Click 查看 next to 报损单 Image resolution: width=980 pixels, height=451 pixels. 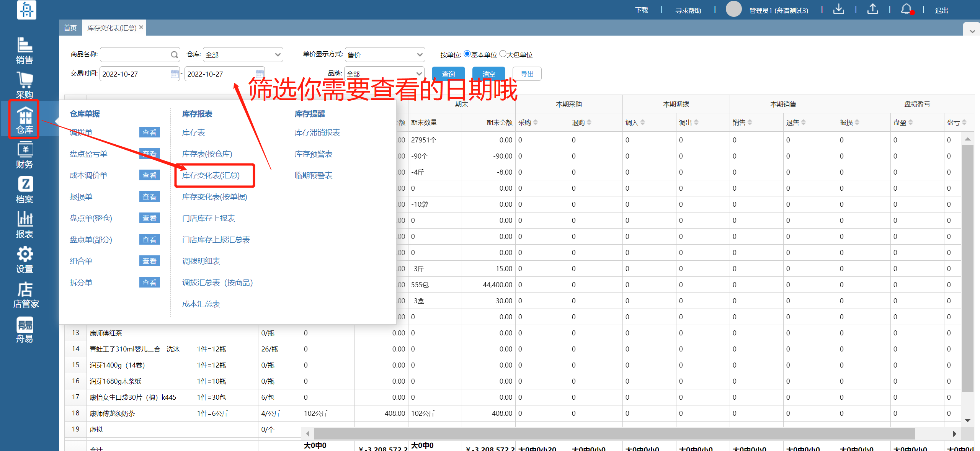coord(149,197)
